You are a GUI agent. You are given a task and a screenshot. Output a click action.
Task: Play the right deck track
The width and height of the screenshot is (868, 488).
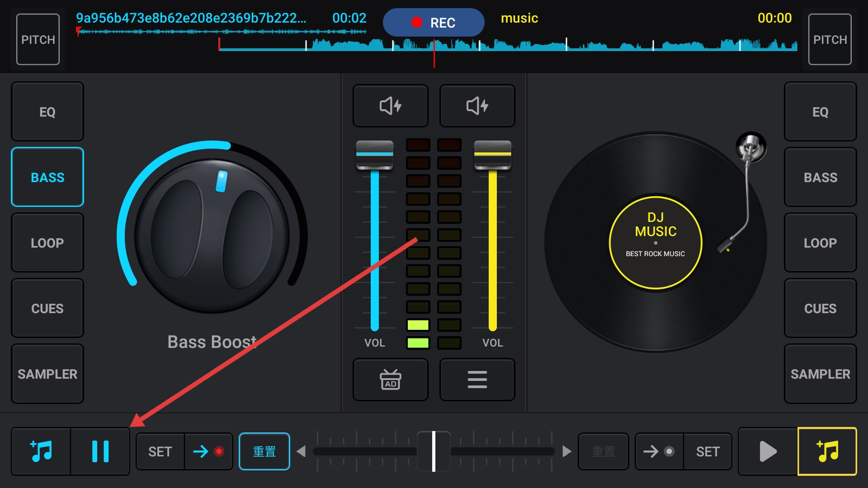[x=768, y=451]
